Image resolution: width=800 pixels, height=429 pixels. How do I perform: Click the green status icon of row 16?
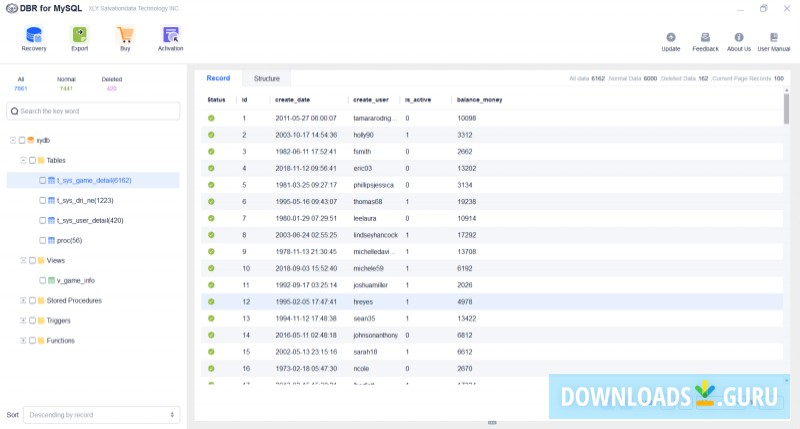click(211, 368)
